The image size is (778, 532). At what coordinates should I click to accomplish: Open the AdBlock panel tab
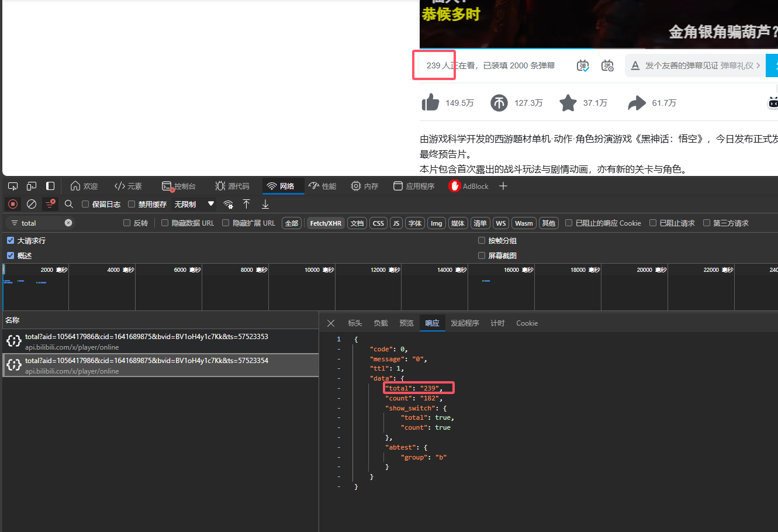(x=469, y=186)
